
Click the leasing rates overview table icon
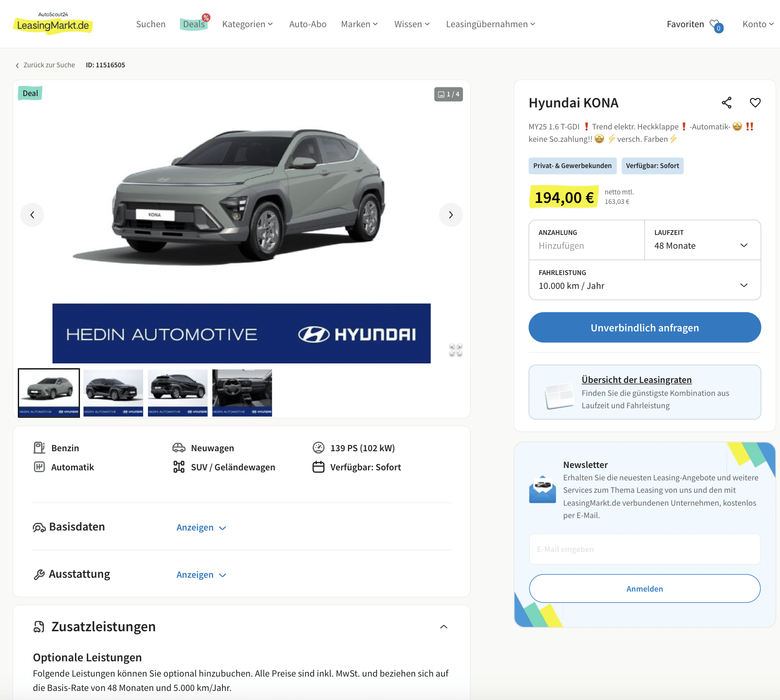coord(559,395)
